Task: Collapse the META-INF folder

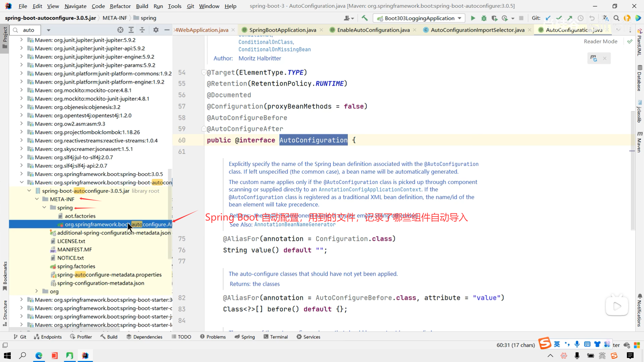Action: point(37,199)
